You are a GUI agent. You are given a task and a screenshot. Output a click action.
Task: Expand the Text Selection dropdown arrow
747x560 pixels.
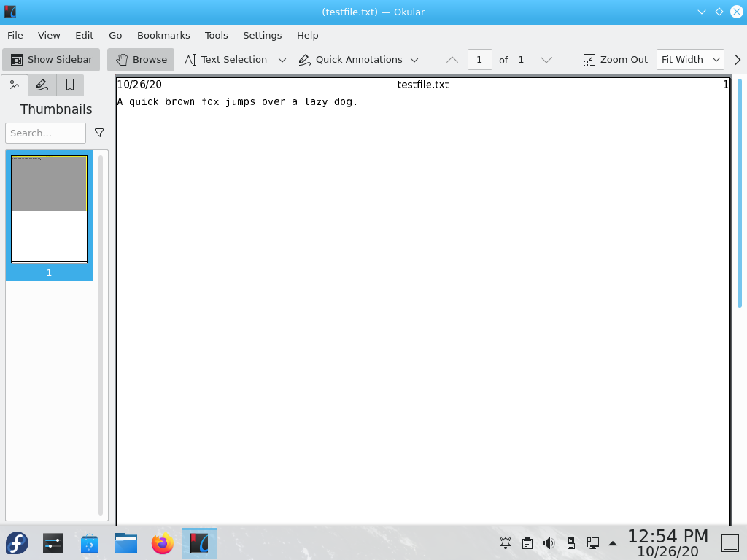point(282,60)
